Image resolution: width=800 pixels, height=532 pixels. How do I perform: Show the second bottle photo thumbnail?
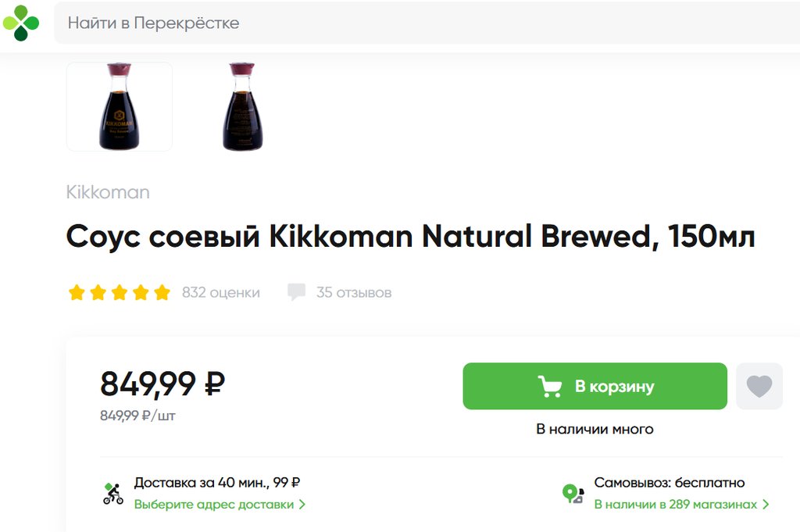coord(242,107)
